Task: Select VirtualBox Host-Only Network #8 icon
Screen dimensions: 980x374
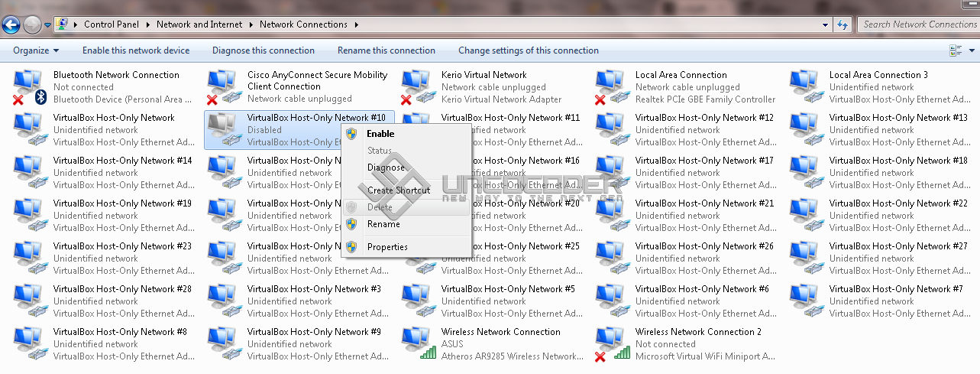Action: (x=30, y=344)
